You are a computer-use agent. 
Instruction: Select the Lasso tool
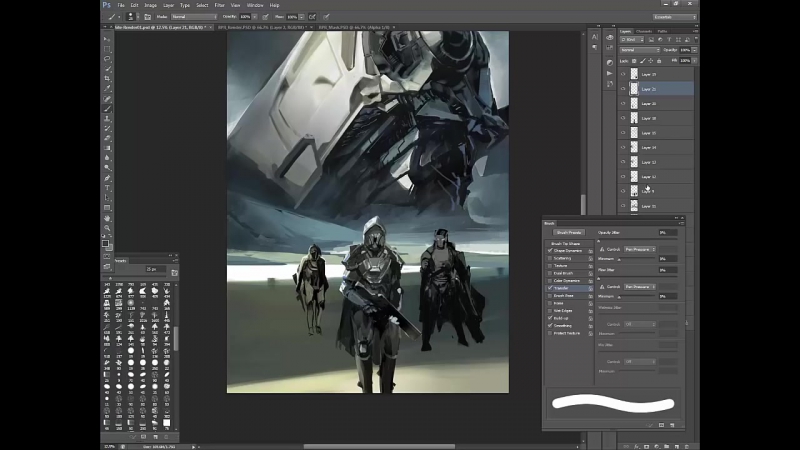click(107, 59)
